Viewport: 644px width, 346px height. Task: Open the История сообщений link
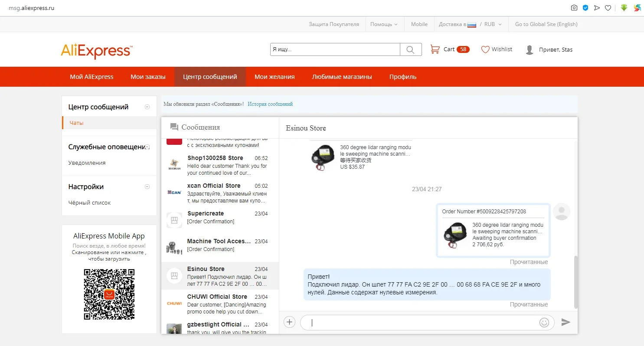[x=270, y=104]
